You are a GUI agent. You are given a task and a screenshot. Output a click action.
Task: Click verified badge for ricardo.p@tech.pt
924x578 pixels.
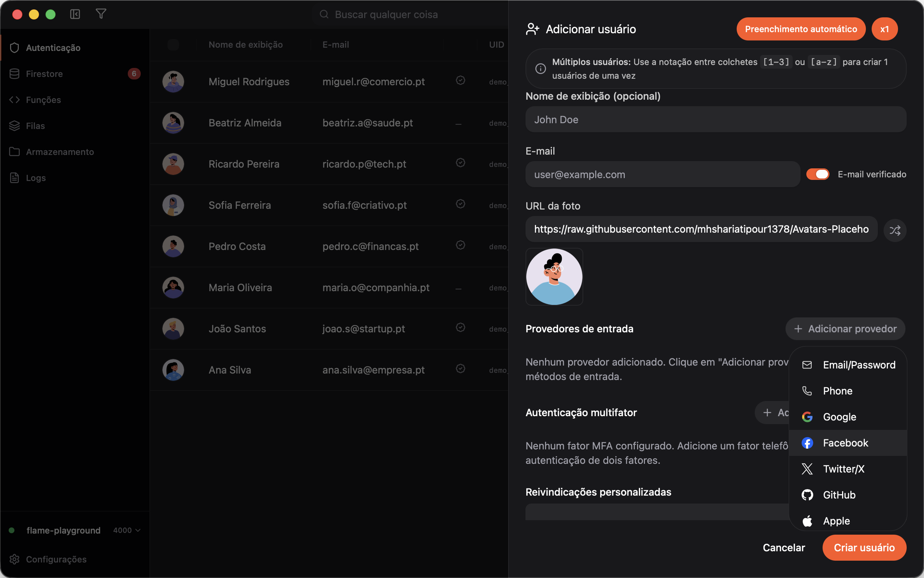click(461, 163)
